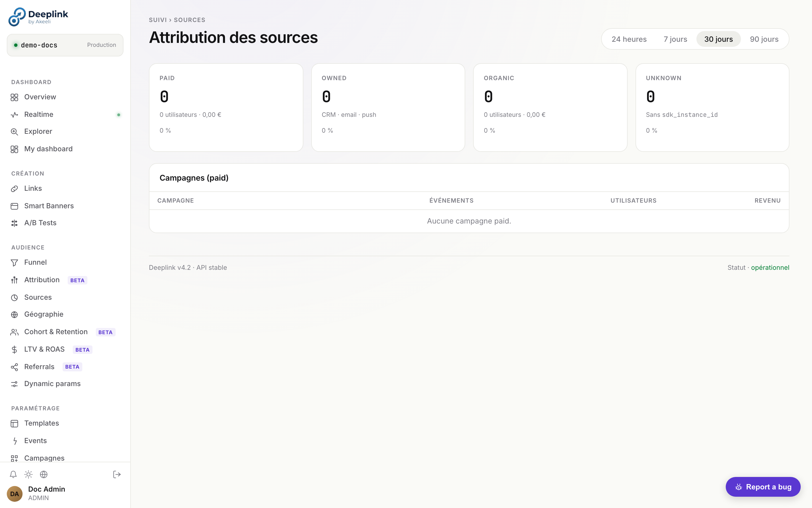The height and width of the screenshot is (508, 812).
Task: Open Cohort & Retention page
Action: pyautogui.click(x=65, y=332)
